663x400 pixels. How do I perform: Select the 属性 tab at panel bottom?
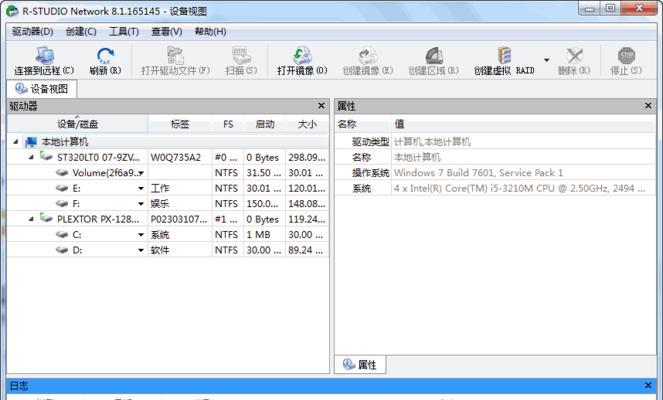[360, 364]
